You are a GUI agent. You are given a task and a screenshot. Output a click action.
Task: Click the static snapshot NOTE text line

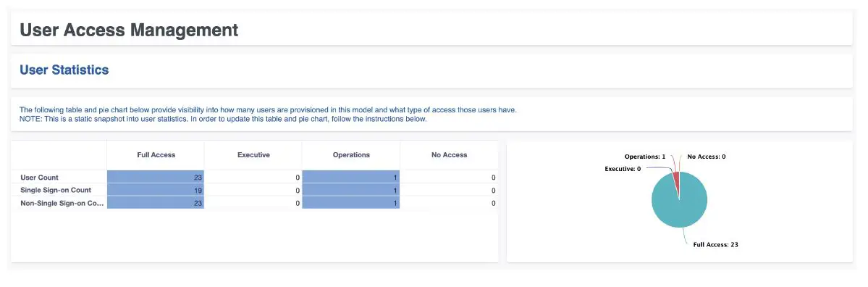(223, 119)
